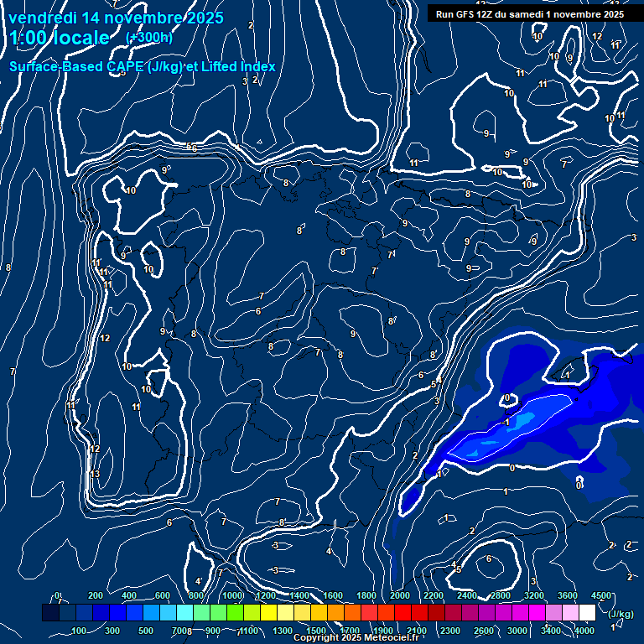Select the darkest navy first legend swatch
The width and height of the screenshot is (644, 644).
(50, 612)
